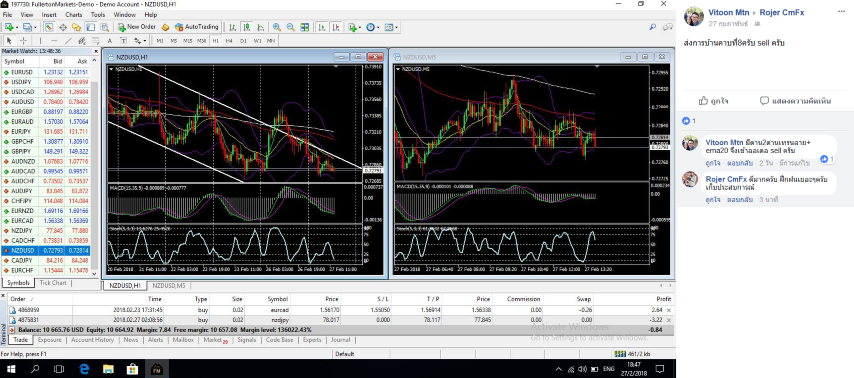This screenshot has width=854, height=378.
Task: Select the text label tool
Action: click(124, 41)
